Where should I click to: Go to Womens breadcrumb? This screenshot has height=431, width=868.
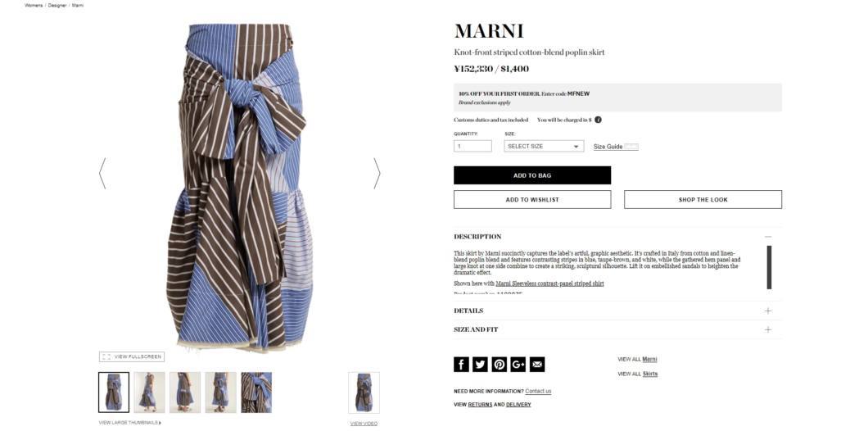[x=34, y=5]
